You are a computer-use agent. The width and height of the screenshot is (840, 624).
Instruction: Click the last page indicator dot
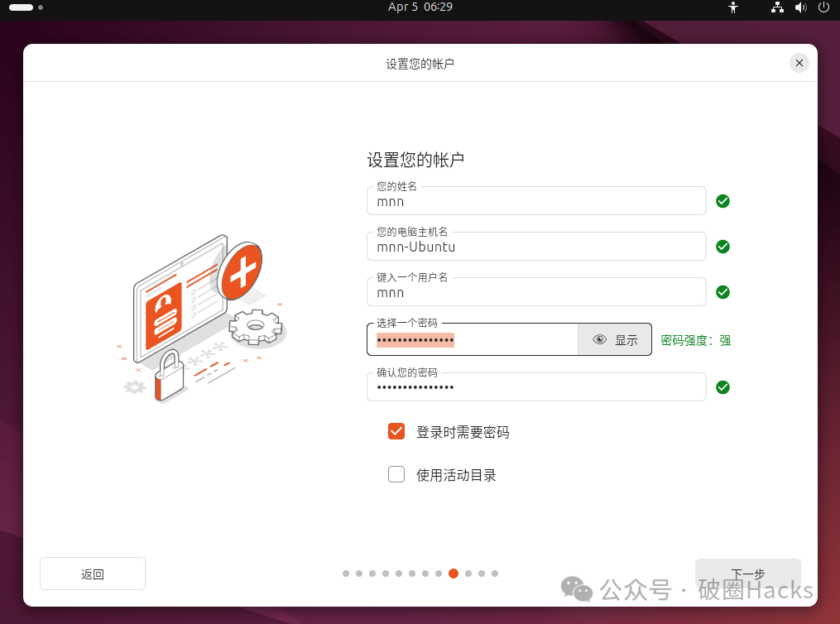point(495,574)
